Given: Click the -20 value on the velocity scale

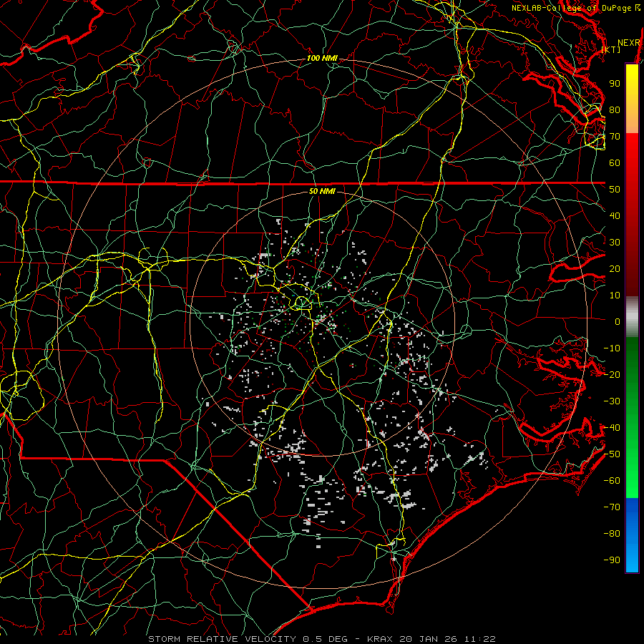Looking at the screenshot, I should click(612, 375).
